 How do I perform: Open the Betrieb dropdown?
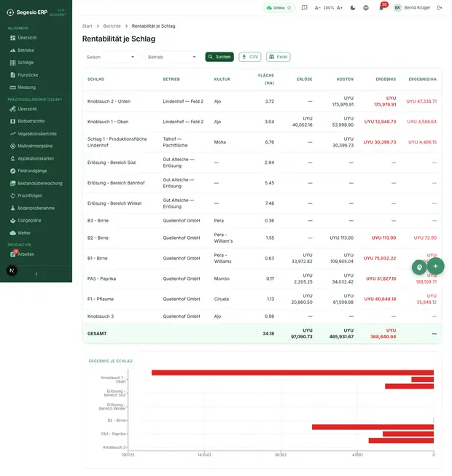coord(172,57)
